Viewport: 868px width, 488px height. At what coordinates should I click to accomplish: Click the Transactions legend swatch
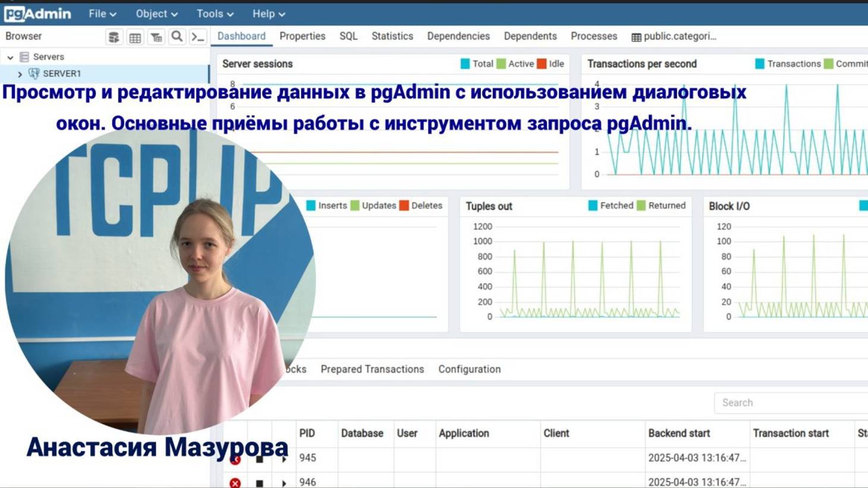760,64
